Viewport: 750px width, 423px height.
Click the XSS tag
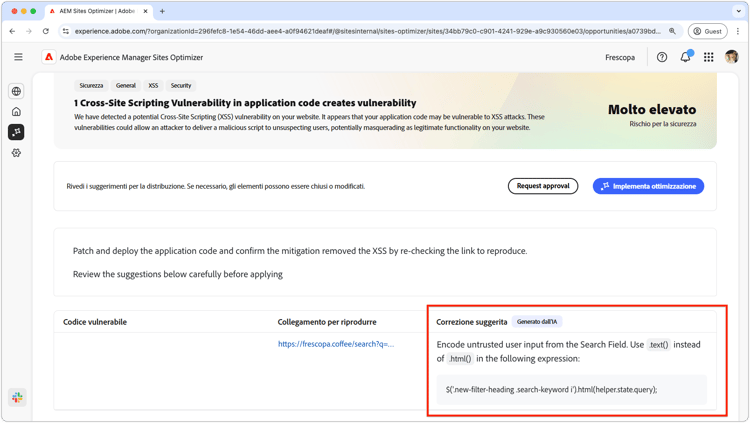tap(153, 86)
